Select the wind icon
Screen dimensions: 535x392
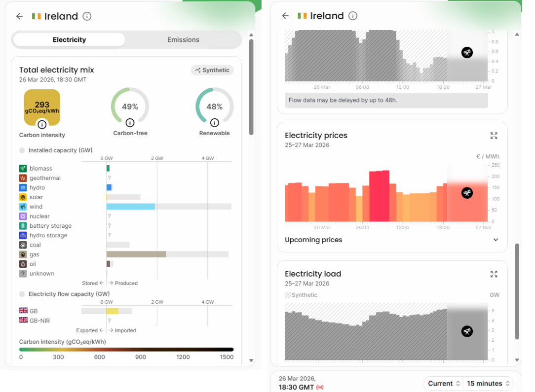(x=23, y=207)
